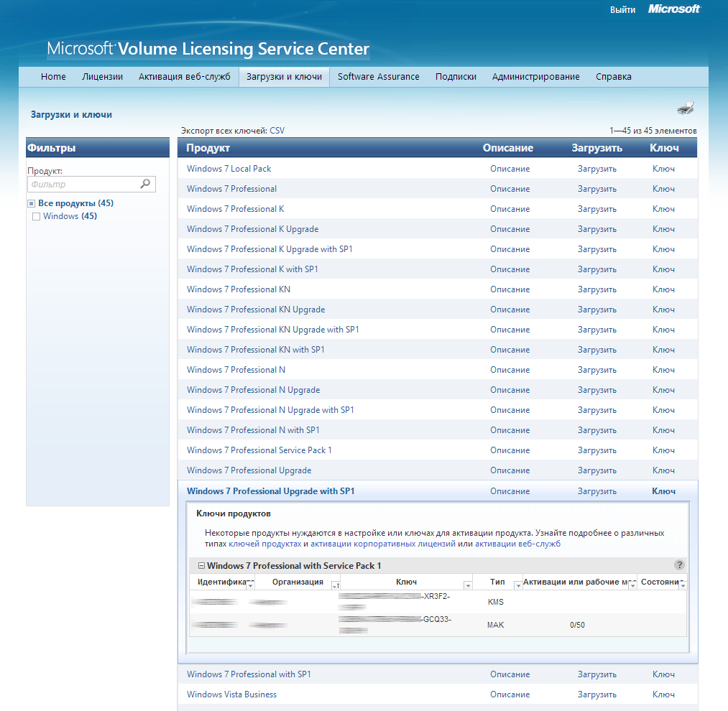Collapse keys via Ключ for Professional Upgrade with SP1

coord(663,491)
